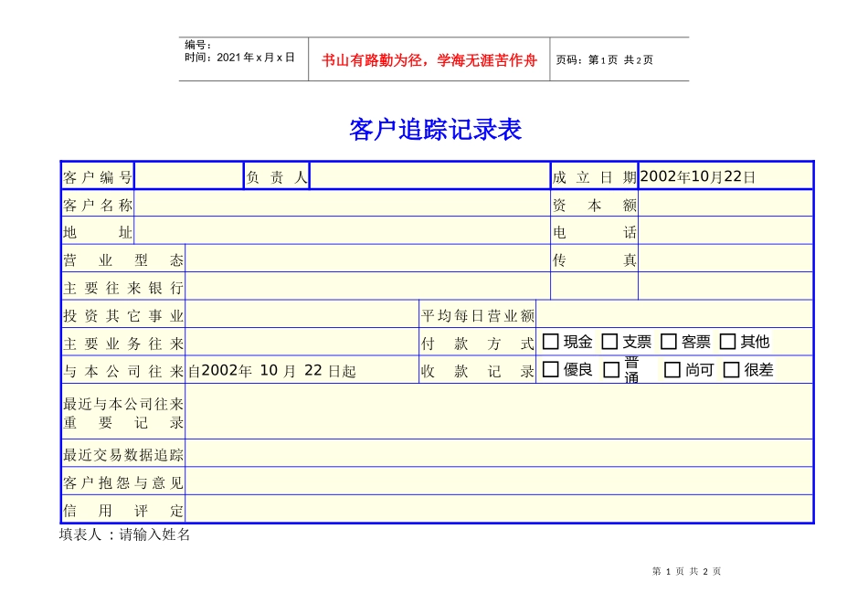The image size is (868, 614).
Task: Click the 传真 label cell
Action: point(595,259)
